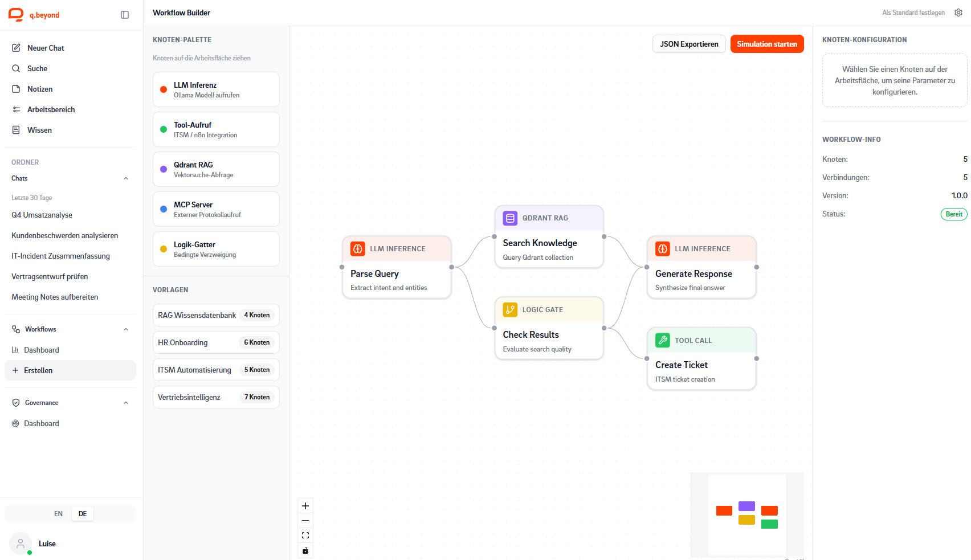Viewport: 971px width, 560px height.
Task: Open the Wissen menu item
Action: pyautogui.click(x=39, y=130)
